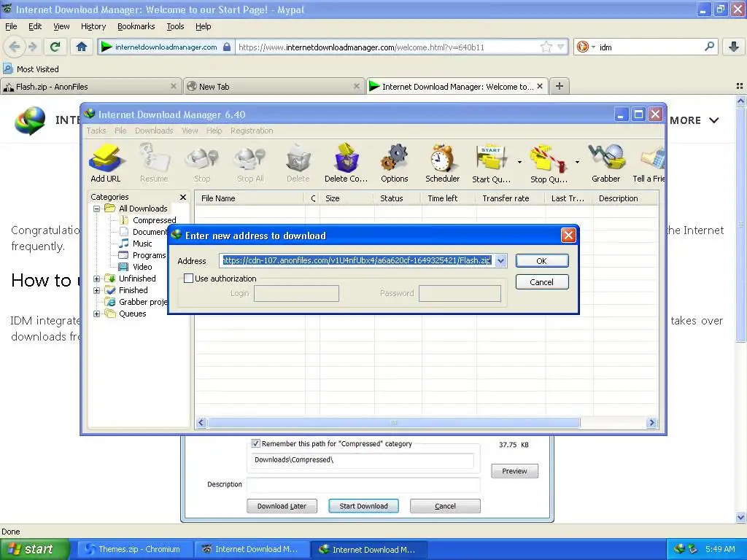Screen dimensions: 747x560
Task: Click the Windows start button
Action: click(x=35, y=549)
